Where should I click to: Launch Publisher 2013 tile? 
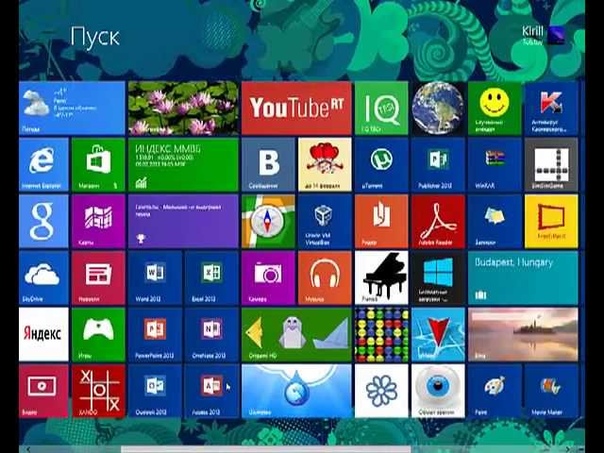(438, 164)
